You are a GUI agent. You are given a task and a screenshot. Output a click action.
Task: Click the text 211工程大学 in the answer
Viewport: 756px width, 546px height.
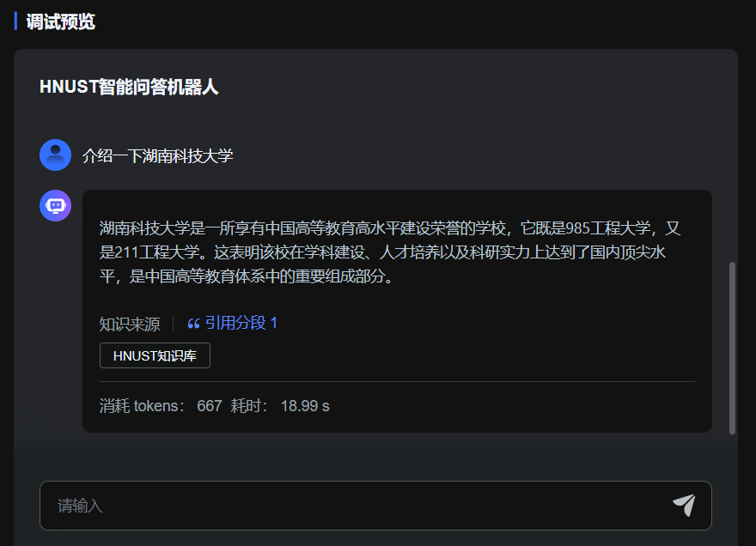point(158,252)
